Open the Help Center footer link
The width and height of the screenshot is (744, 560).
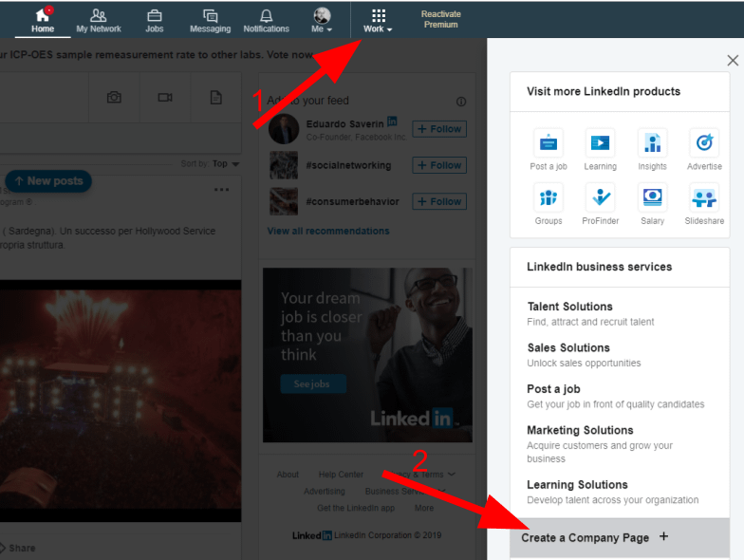point(341,475)
